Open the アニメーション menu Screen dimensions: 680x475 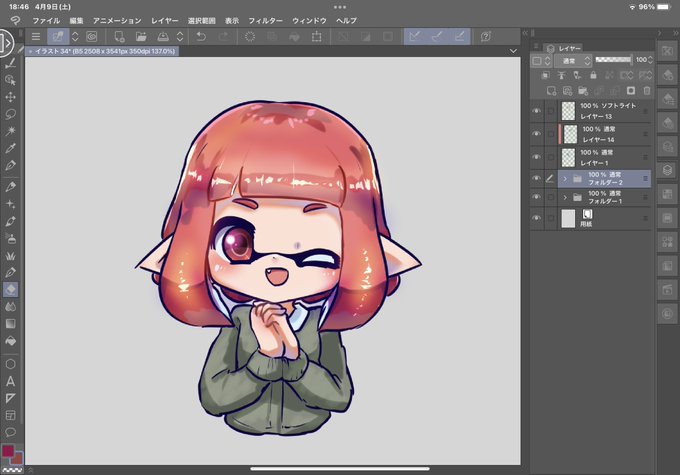point(117,21)
